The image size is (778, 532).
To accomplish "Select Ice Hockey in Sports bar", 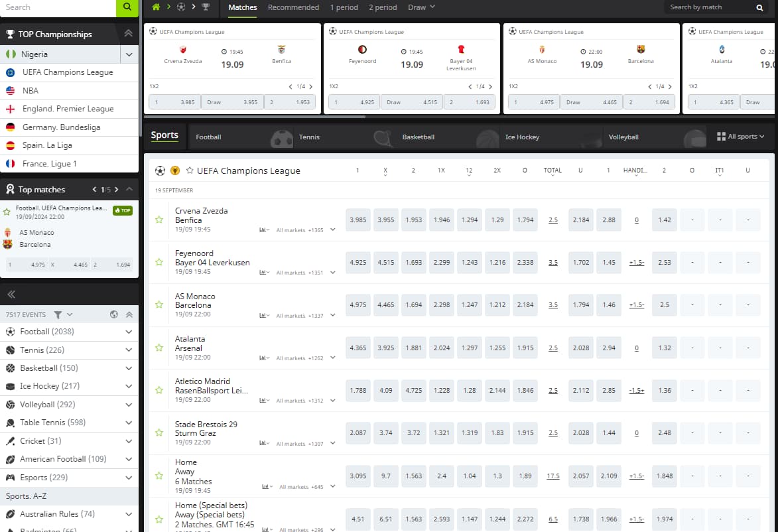I will (551, 137).
